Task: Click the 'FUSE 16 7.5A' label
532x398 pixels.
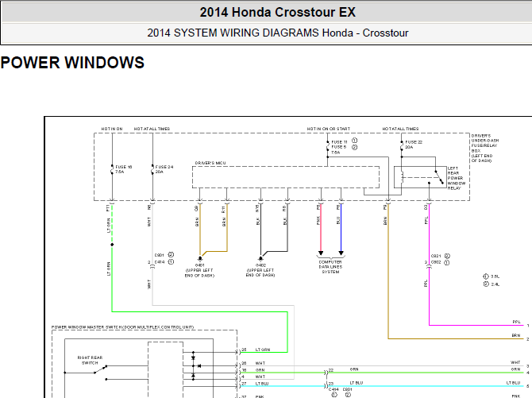Action: pyautogui.click(x=123, y=169)
